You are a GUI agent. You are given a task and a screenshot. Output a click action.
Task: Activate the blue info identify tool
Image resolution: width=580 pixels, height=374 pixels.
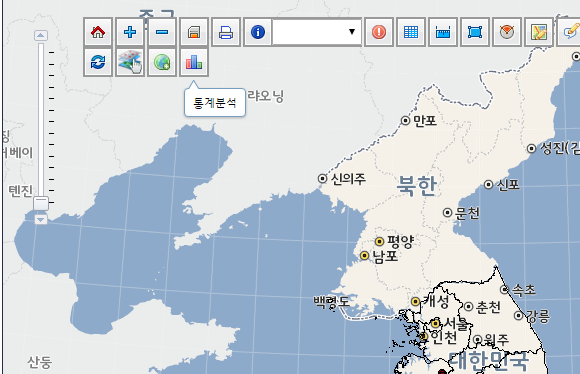[x=258, y=32]
